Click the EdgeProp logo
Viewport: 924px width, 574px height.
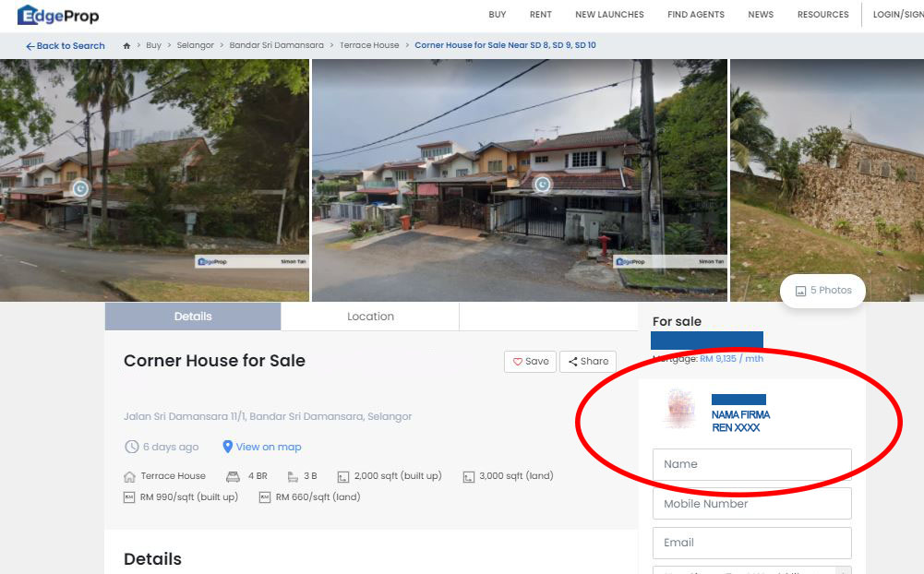click(x=58, y=15)
